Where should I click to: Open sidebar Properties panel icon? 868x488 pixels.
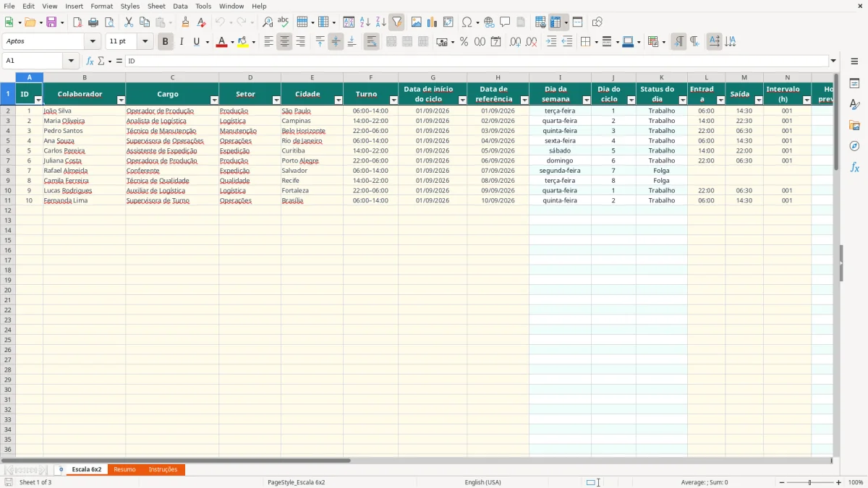click(854, 84)
